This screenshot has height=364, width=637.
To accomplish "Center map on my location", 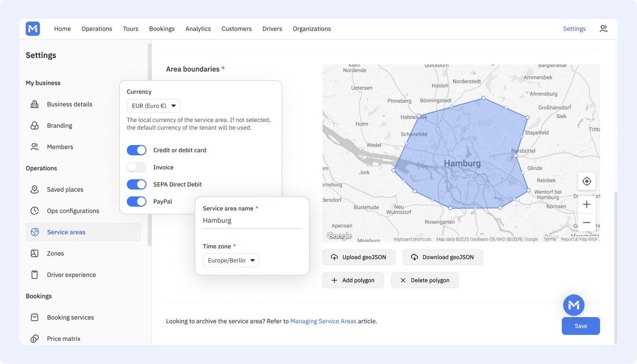I will click(587, 181).
